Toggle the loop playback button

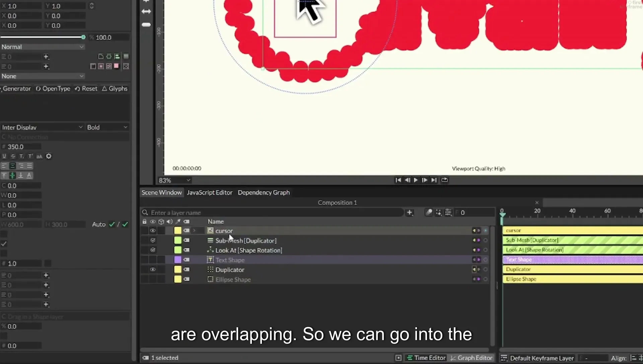click(x=444, y=180)
